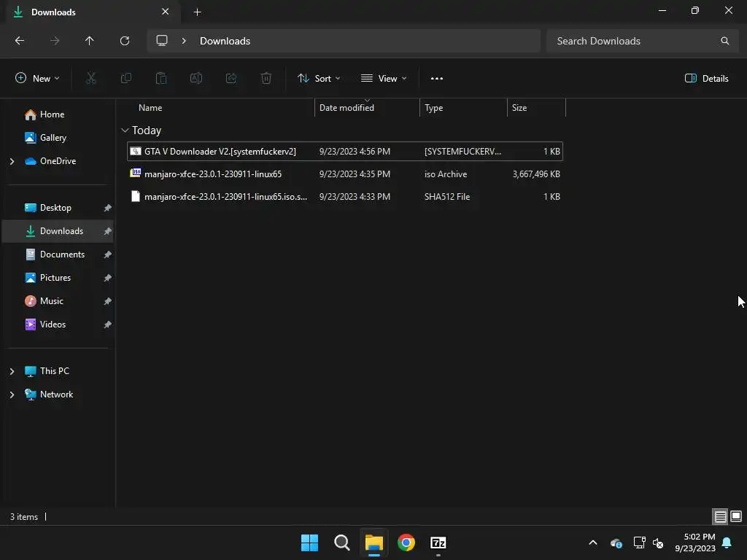Select manjaro-xfce-23.0.1-230911-linux65 iso Archive file
This screenshot has width=747, height=560.
click(x=345, y=174)
